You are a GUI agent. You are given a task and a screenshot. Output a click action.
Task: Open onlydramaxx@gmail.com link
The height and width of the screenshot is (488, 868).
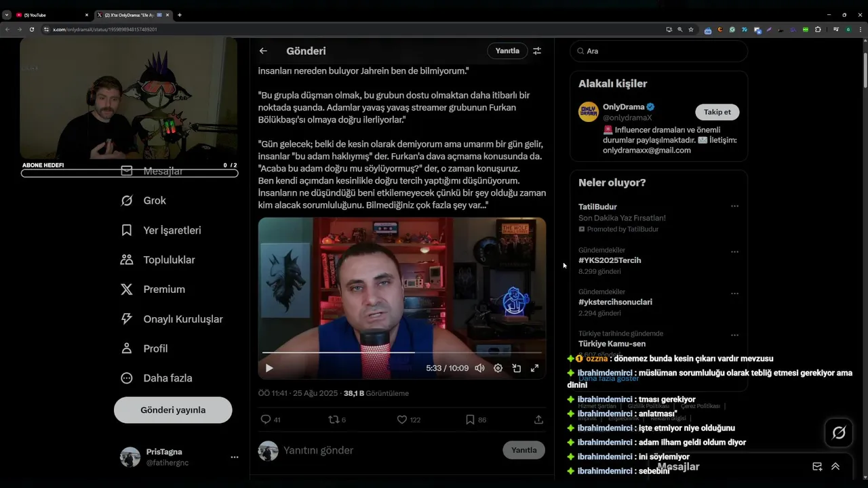[647, 150]
